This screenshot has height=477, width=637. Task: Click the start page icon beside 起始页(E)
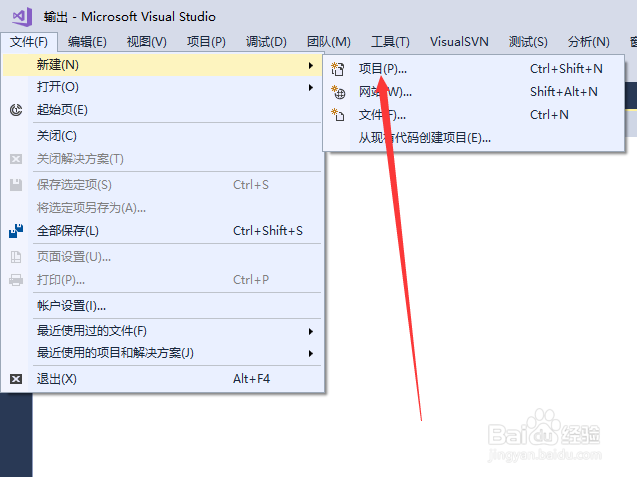tap(16, 110)
